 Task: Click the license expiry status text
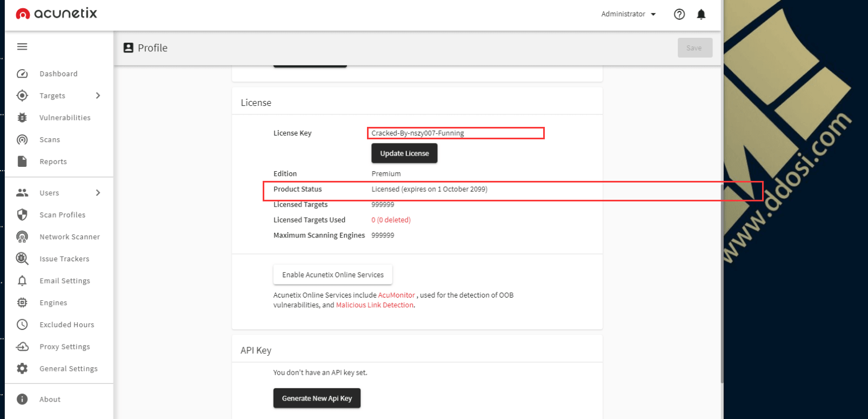(429, 190)
